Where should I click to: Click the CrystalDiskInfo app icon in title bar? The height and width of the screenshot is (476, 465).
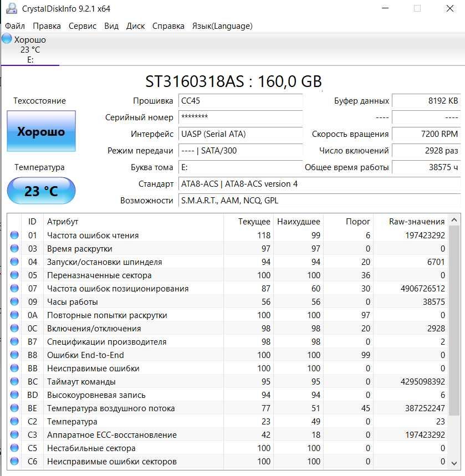pyautogui.click(x=12, y=8)
